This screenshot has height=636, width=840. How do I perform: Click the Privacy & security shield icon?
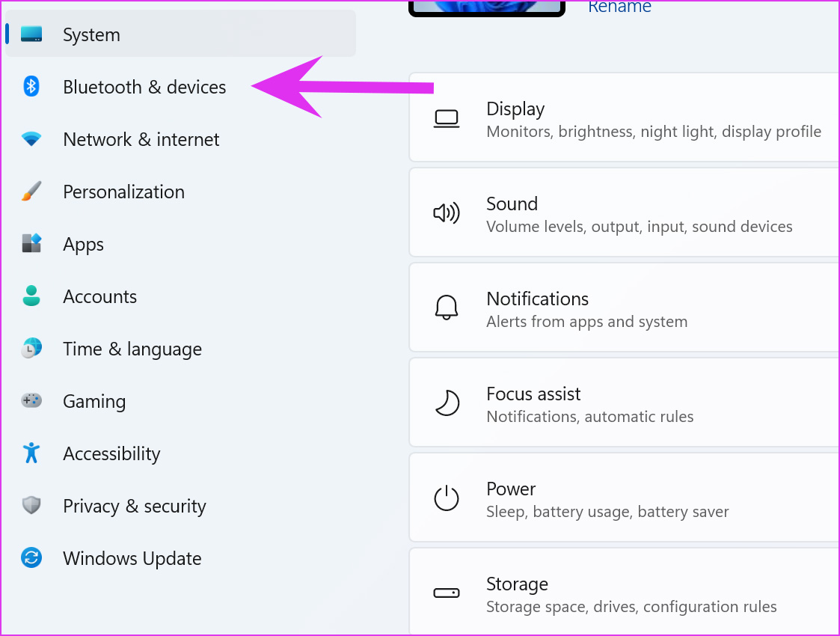coord(31,506)
